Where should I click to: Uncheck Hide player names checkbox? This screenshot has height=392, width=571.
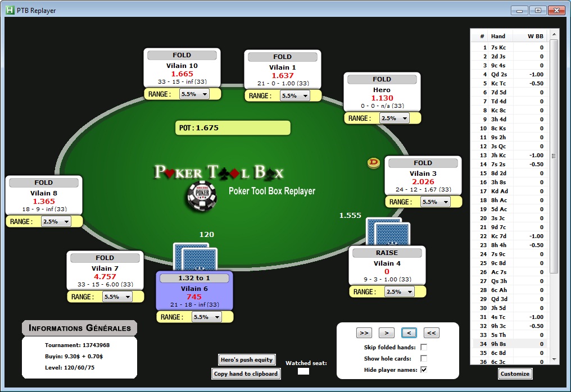click(424, 370)
